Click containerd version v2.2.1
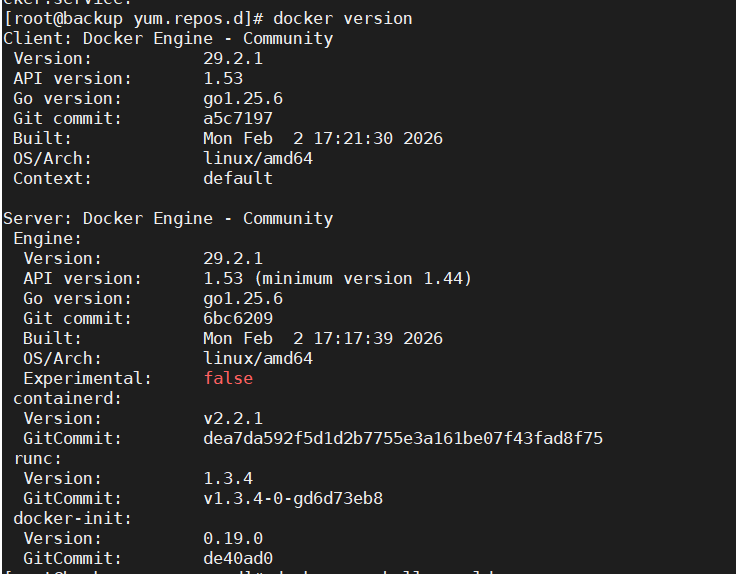Viewport: 736px width, 574px height. 233,418
